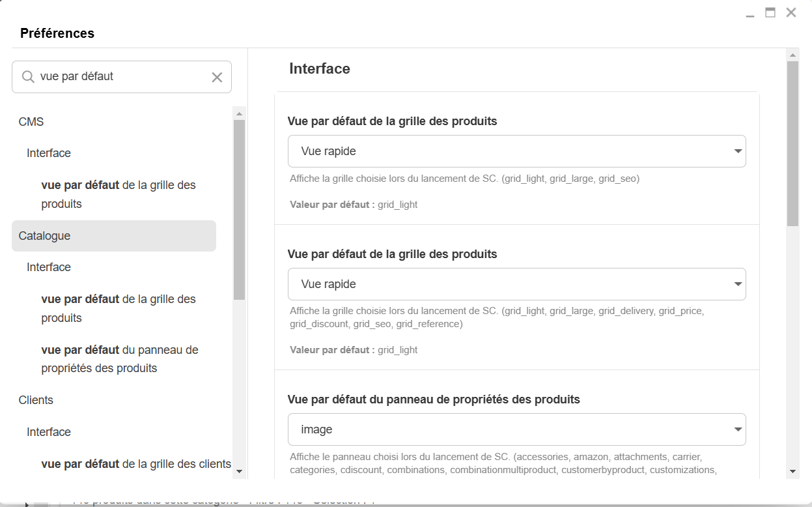The width and height of the screenshot is (812, 507).
Task: Open the first product grid view dropdown
Action: click(x=516, y=151)
